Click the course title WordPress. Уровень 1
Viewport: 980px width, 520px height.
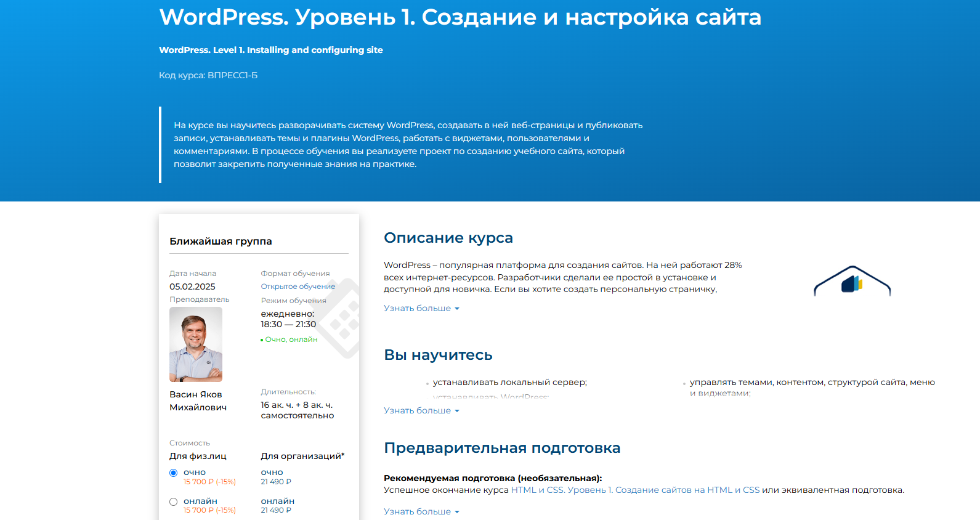[460, 17]
